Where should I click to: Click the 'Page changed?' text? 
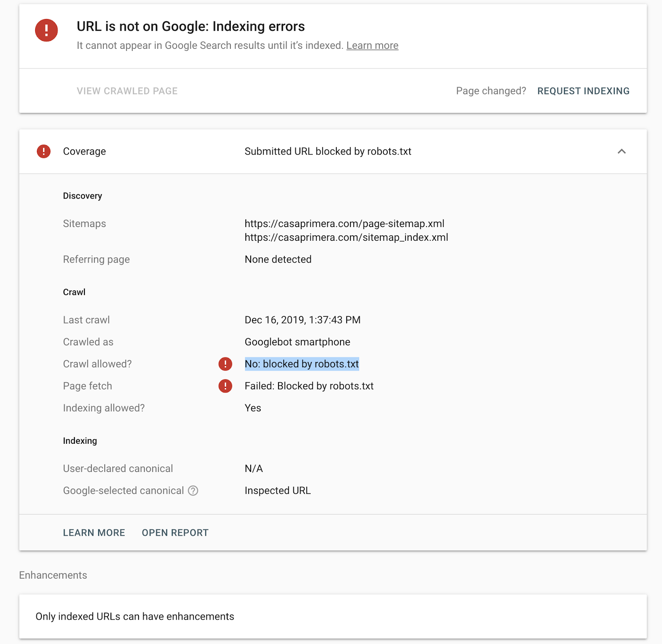491,91
